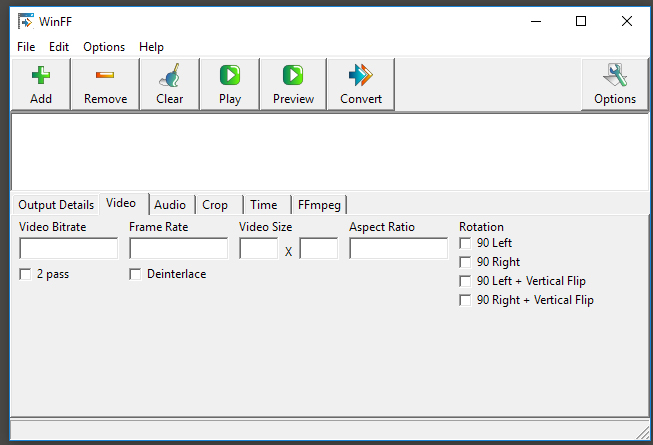This screenshot has width=653, height=445.
Task: Minimize the WinFF window
Action: click(536, 21)
